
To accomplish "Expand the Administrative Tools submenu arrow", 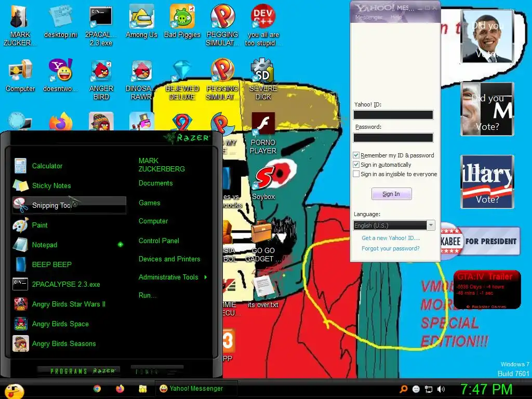I will 206,277.
